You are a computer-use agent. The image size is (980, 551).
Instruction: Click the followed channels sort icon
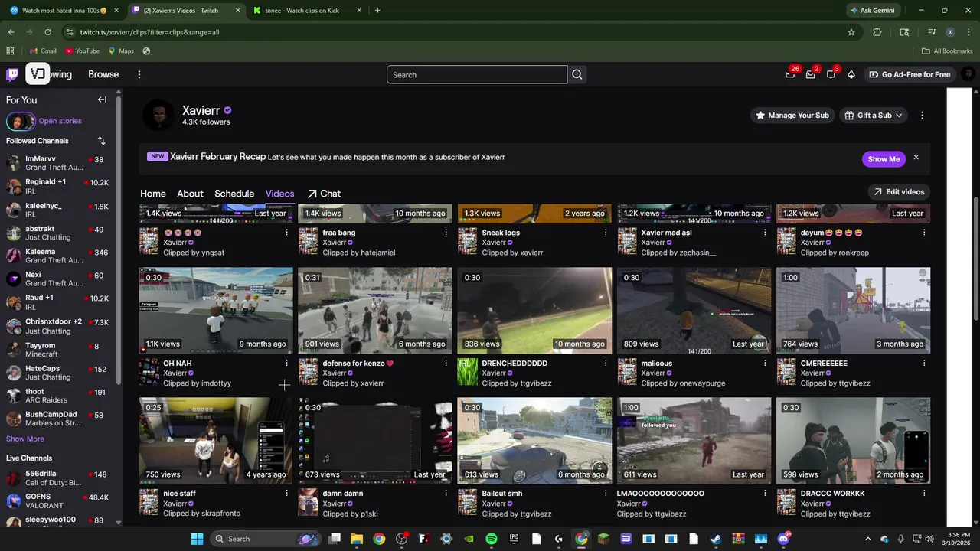click(101, 141)
